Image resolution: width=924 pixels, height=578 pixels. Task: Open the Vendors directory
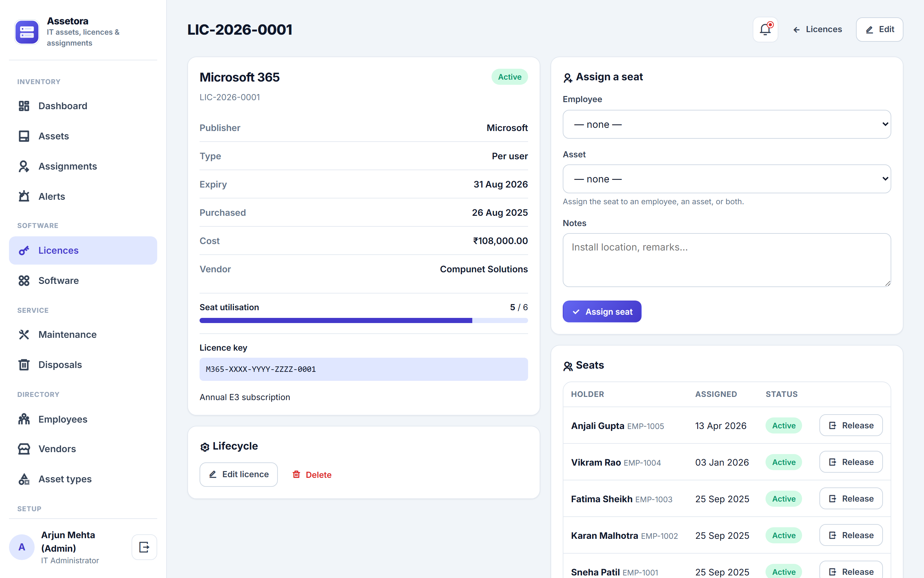click(83, 449)
